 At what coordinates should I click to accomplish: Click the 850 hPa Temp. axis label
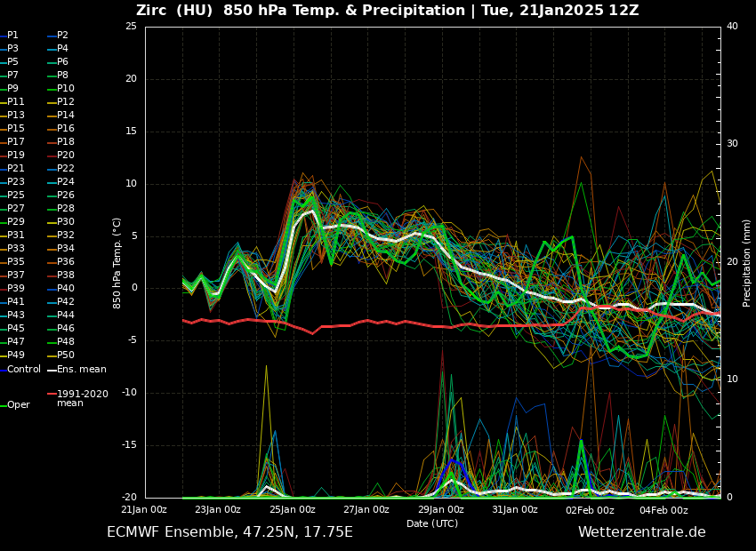(x=117, y=262)
